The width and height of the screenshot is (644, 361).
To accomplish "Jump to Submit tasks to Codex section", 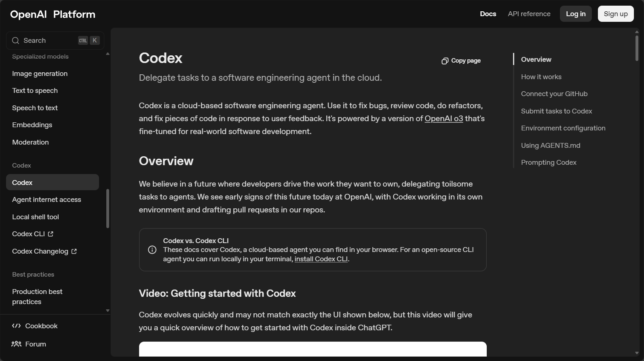I will [x=556, y=111].
